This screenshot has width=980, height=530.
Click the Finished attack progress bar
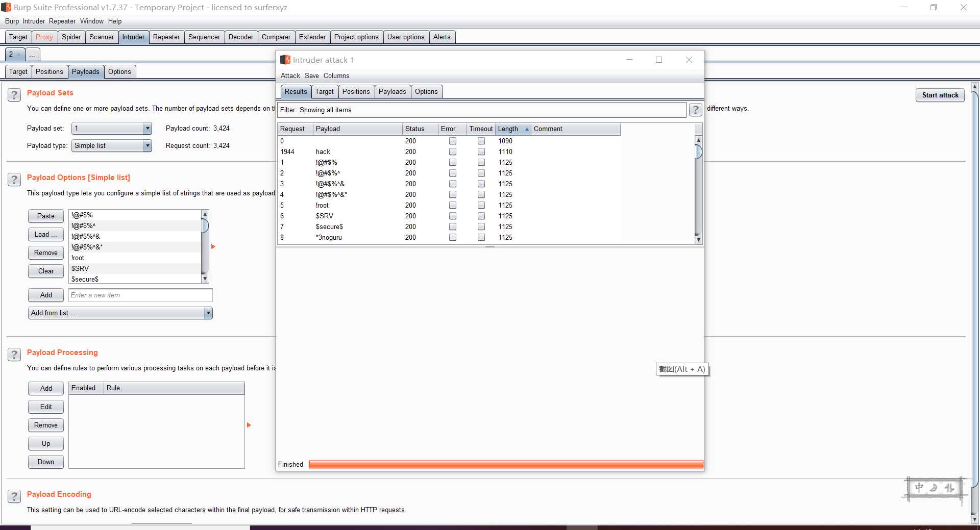point(506,464)
